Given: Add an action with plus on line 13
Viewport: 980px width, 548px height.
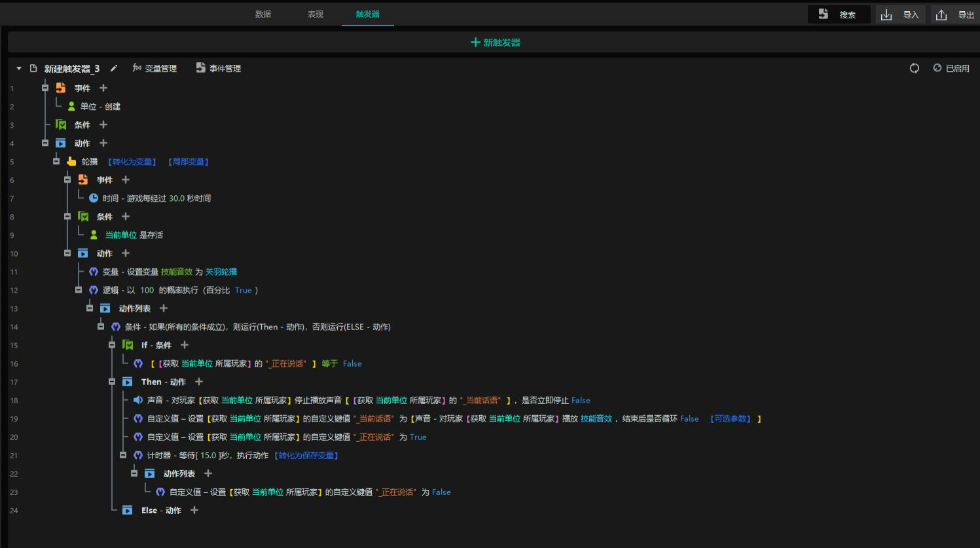Looking at the screenshot, I should pyautogui.click(x=164, y=308).
